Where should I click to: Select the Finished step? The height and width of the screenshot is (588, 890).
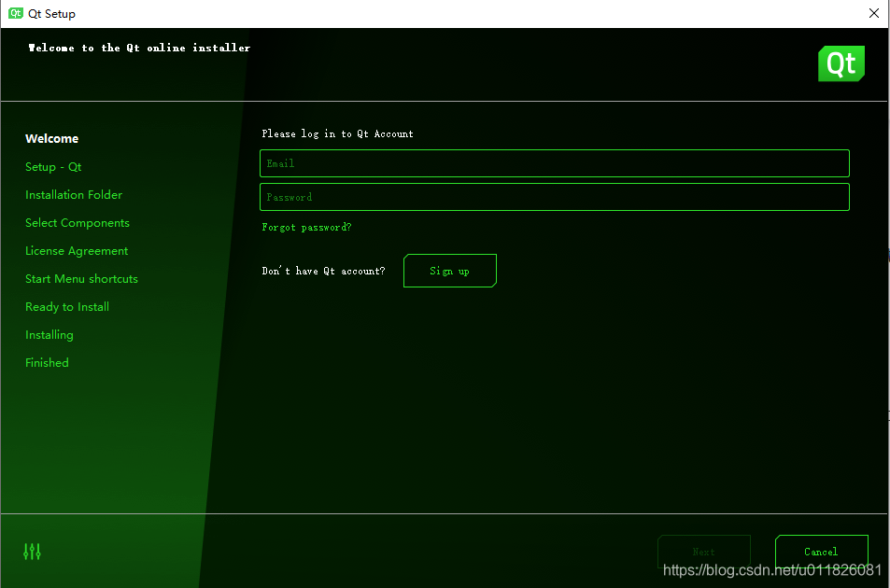point(47,362)
